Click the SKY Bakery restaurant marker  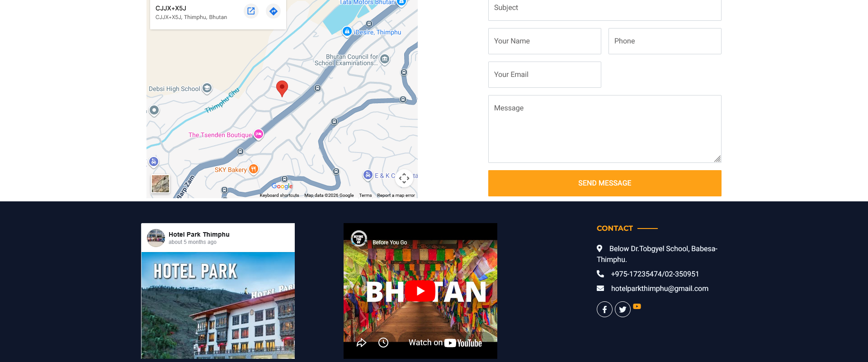(254, 169)
